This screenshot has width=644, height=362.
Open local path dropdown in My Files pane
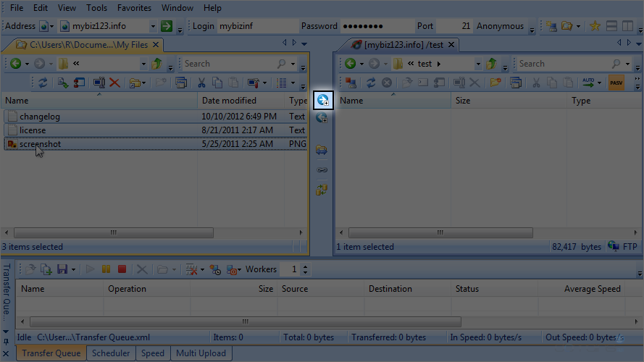pyautogui.click(x=143, y=64)
